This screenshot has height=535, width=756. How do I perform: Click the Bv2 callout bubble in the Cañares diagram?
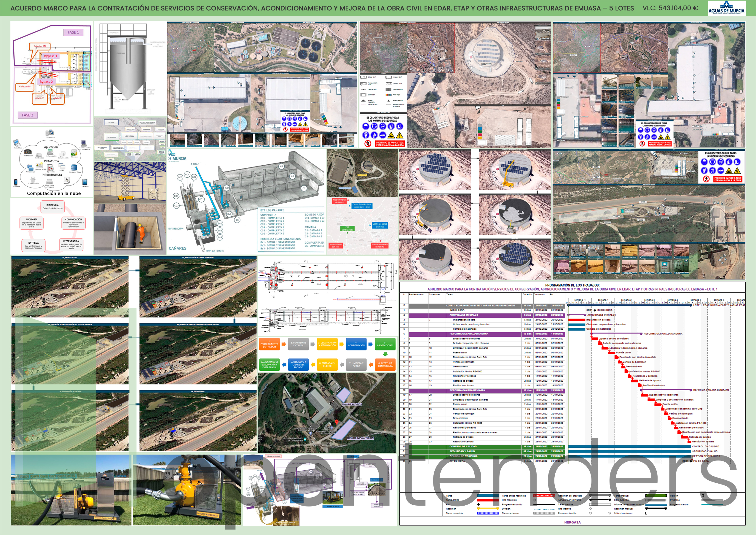pyautogui.click(x=227, y=188)
